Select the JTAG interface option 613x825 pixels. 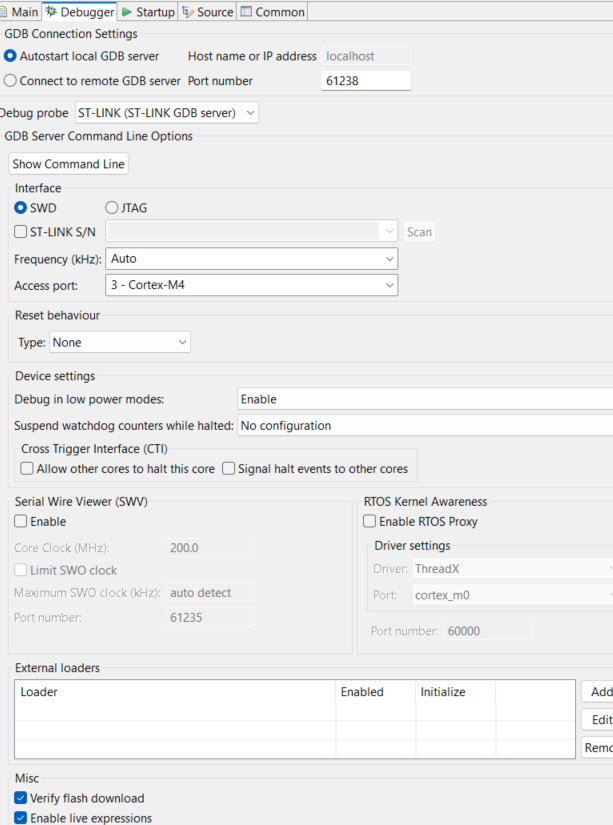tap(112, 208)
